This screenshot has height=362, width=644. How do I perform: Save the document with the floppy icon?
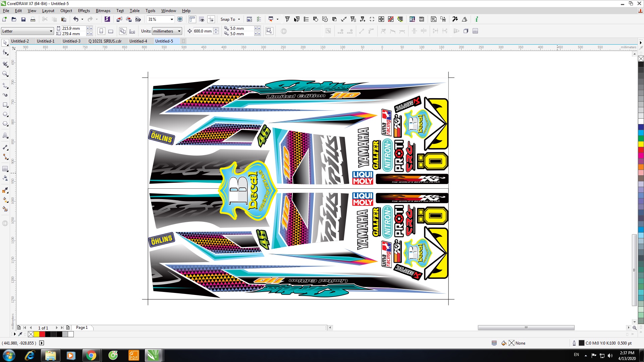click(23, 19)
